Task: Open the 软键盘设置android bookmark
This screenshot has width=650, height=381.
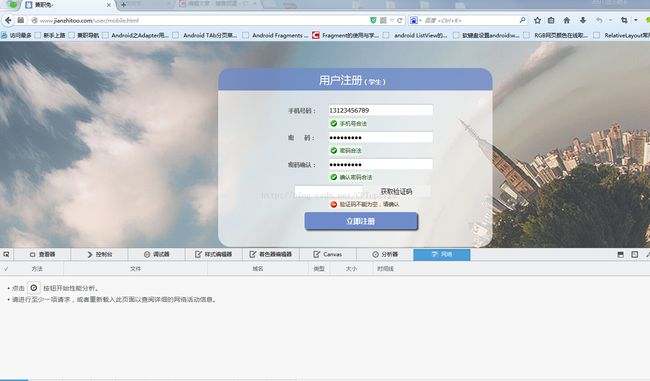Action: pyautogui.click(x=486, y=35)
